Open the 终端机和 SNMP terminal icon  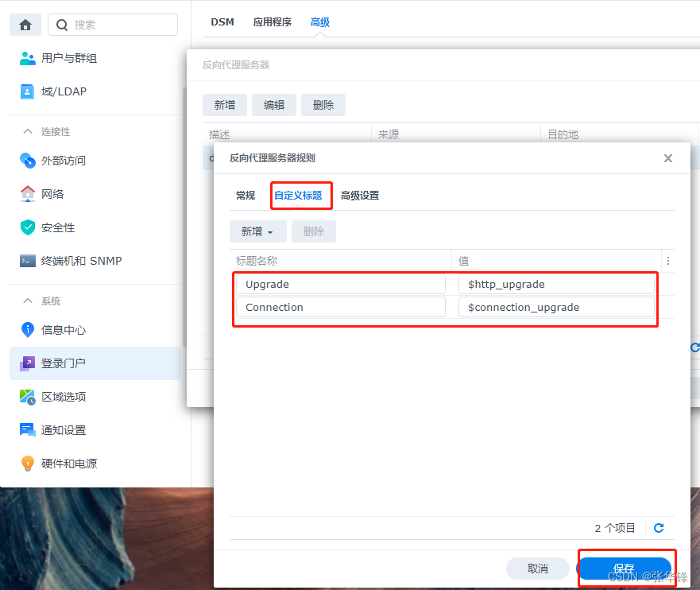(28, 261)
